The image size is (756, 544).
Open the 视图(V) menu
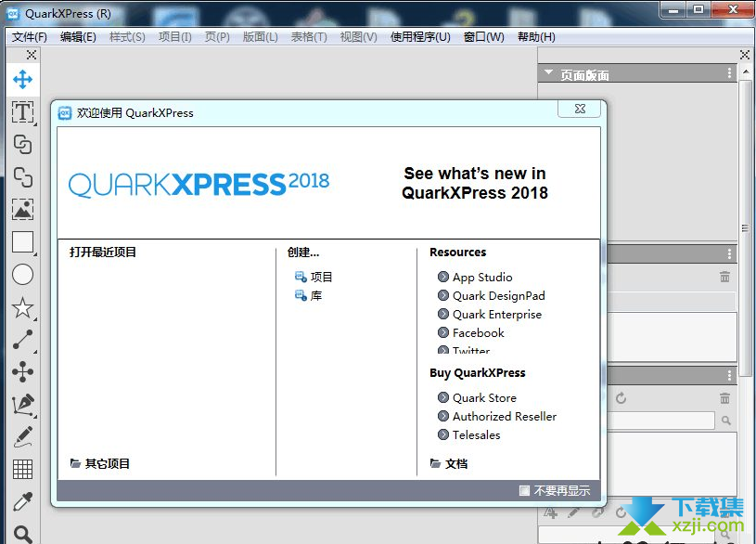click(x=358, y=37)
